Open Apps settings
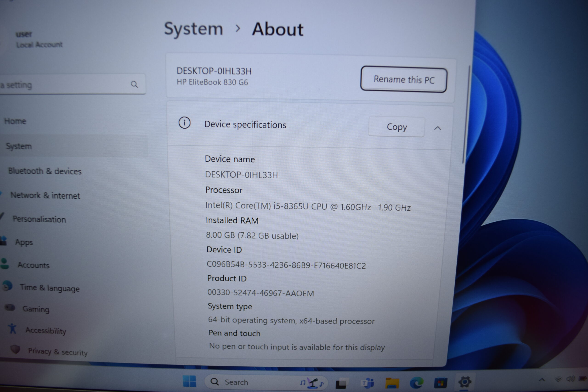 24,242
